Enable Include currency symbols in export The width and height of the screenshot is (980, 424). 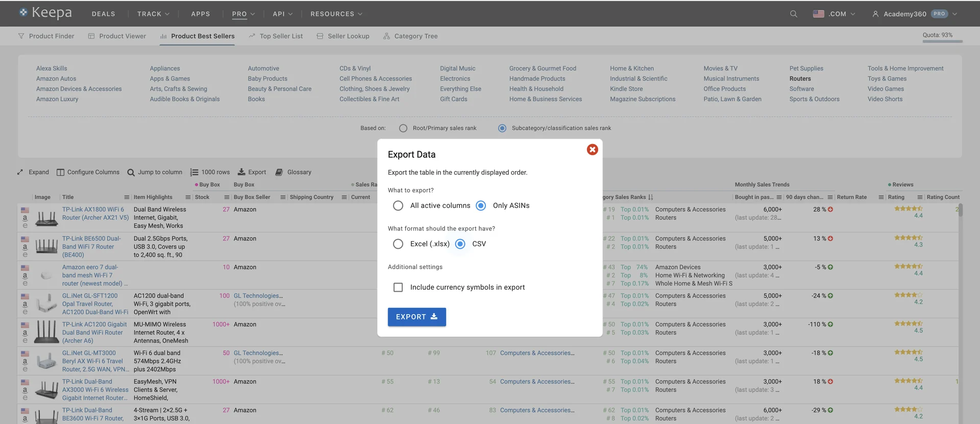pos(398,287)
